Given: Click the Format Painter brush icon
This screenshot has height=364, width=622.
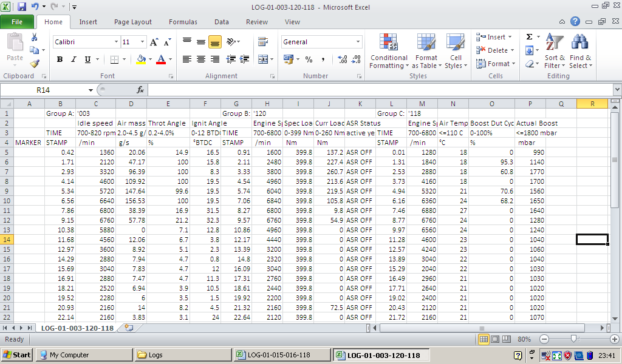Looking at the screenshot, I should click(x=35, y=64).
